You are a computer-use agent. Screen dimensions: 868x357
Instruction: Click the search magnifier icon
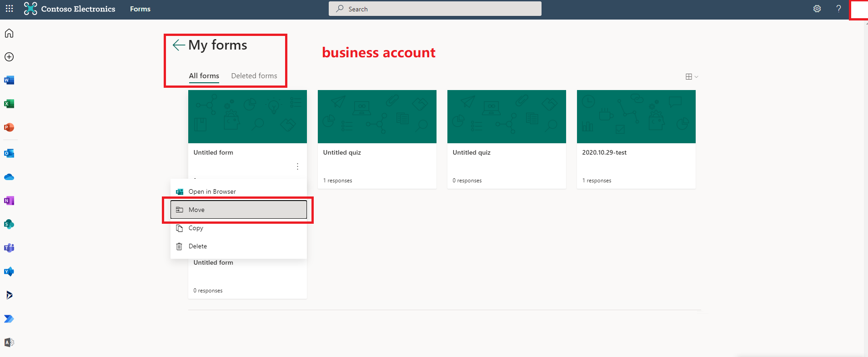(x=340, y=9)
